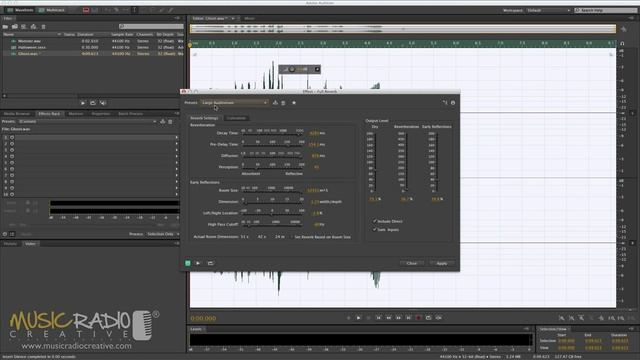Expand effect slot 1 arrow menu
640x360 pixels.
(177, 138)
